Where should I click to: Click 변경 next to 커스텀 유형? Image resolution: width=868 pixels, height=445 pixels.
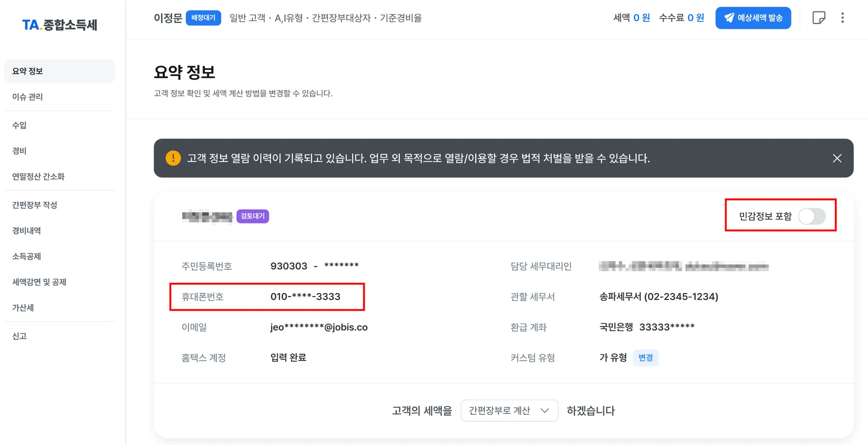click(645, 358)
